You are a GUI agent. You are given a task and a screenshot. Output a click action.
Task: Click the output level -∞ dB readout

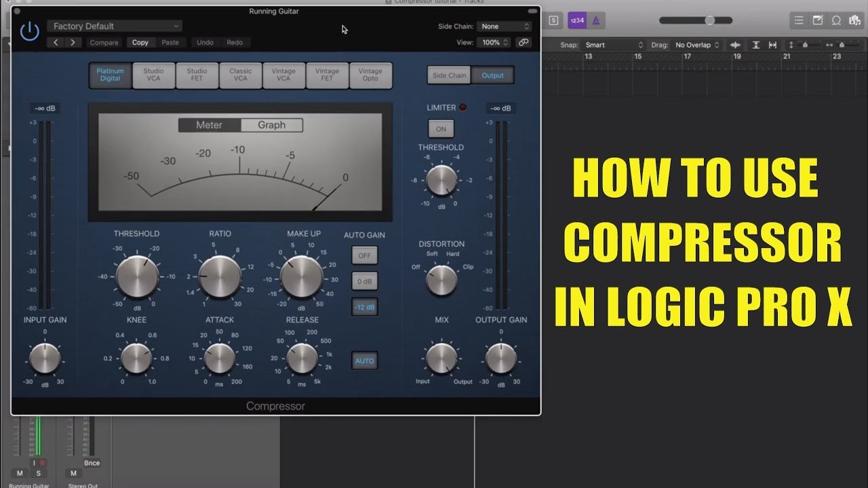point(500,108)
